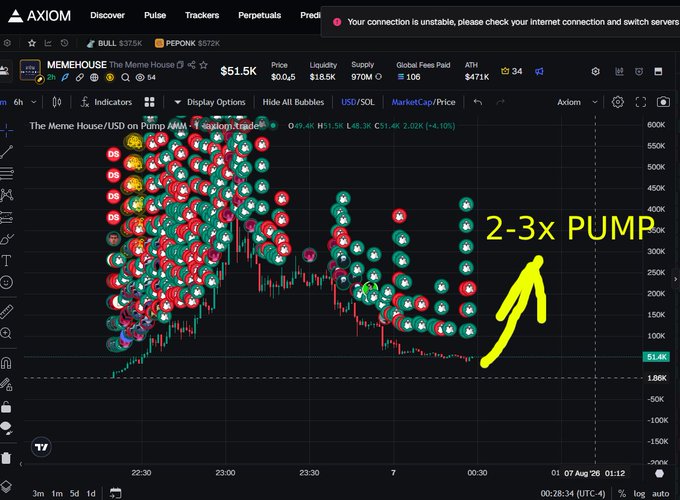Click the blue megaphone icon

click(539, 71)
